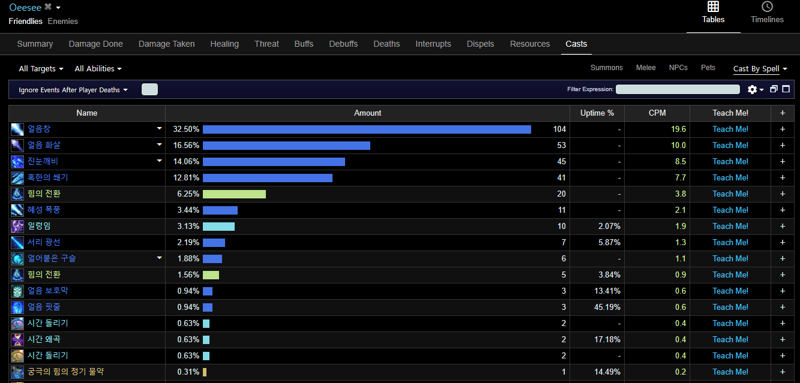Expand the 얼음창 row arrow

click(x=159, y=129)
